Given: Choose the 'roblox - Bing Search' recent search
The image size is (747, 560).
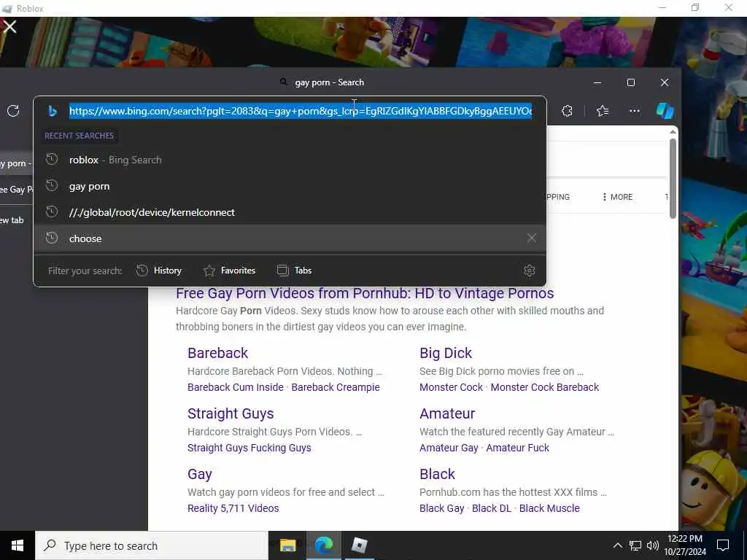Looking at the screenshot, I should pos(290,160).
